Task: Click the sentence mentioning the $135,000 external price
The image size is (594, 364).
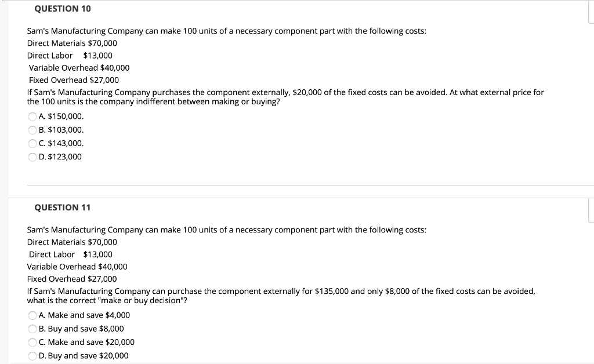Action: pos(281,296)
